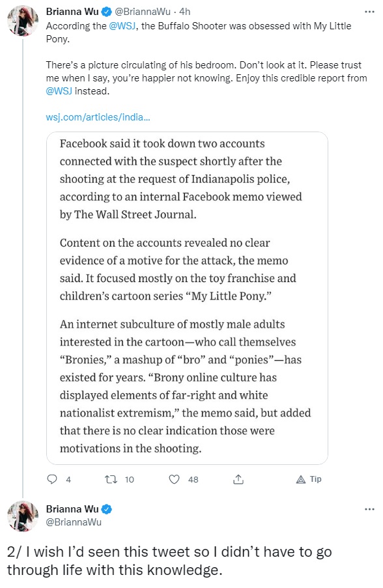Open @BriannaWu handle in top tweet

click(142, 12)
